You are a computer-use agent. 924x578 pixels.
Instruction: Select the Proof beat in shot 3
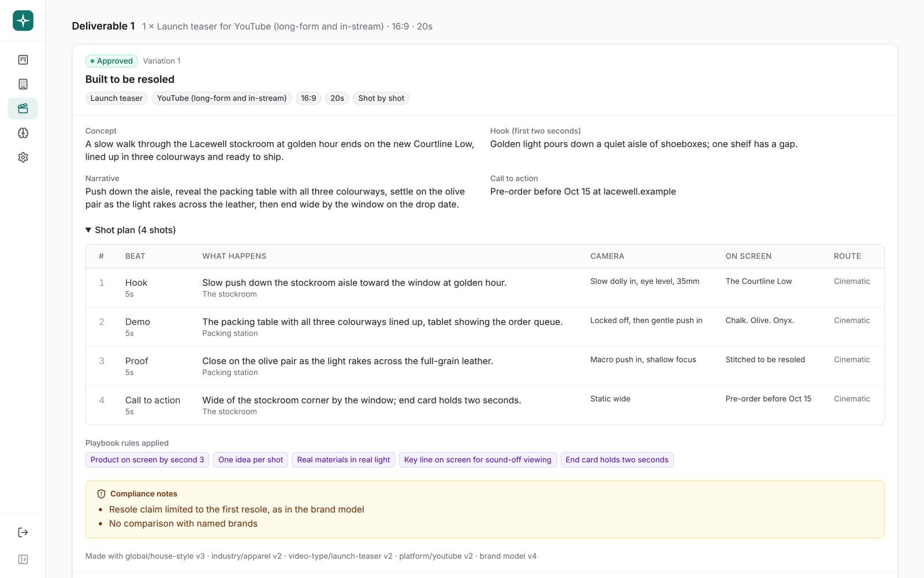click(x=137, y=361)
